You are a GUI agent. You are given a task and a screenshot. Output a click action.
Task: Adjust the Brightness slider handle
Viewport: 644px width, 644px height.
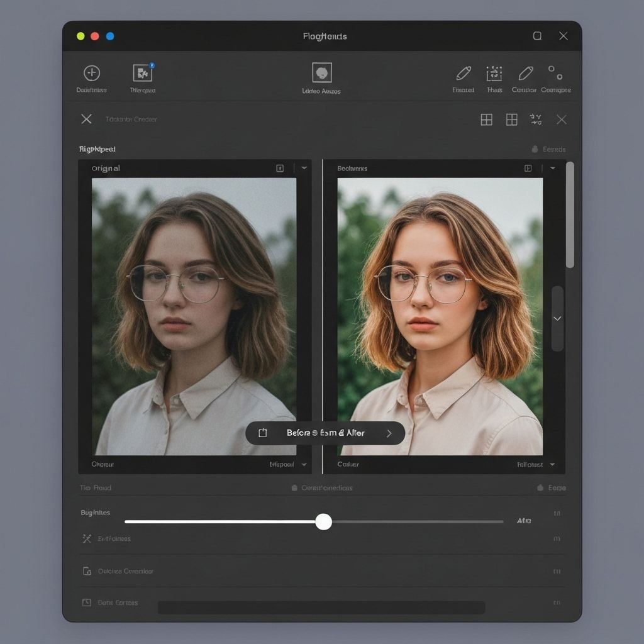click(324, 522)
